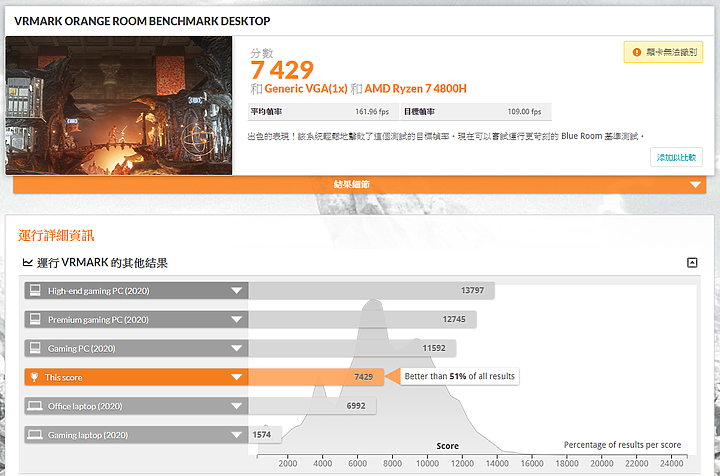Viewport: 720px width, 476px height.
Task: Click the laptop icon beside Gaming laptop
Action: [x=35, y=435]
